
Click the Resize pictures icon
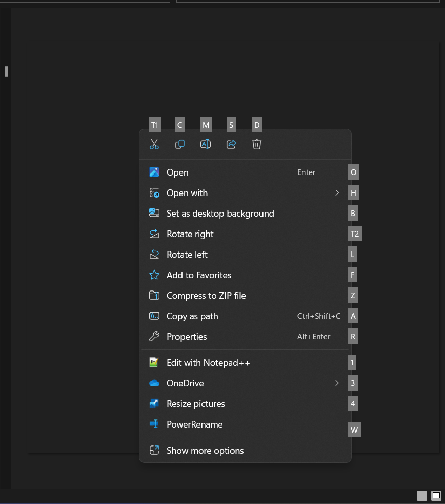click(x=154, y=403)
